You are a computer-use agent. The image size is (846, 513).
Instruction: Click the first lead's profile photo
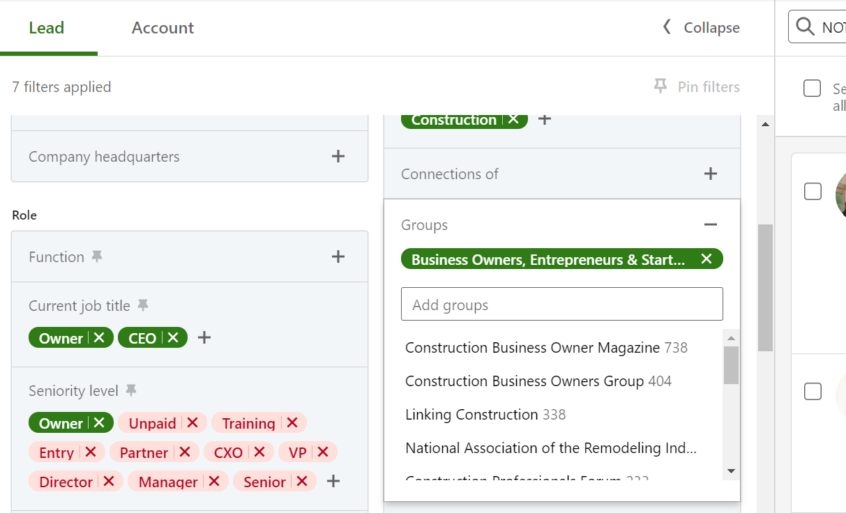(x=841, y=195)
